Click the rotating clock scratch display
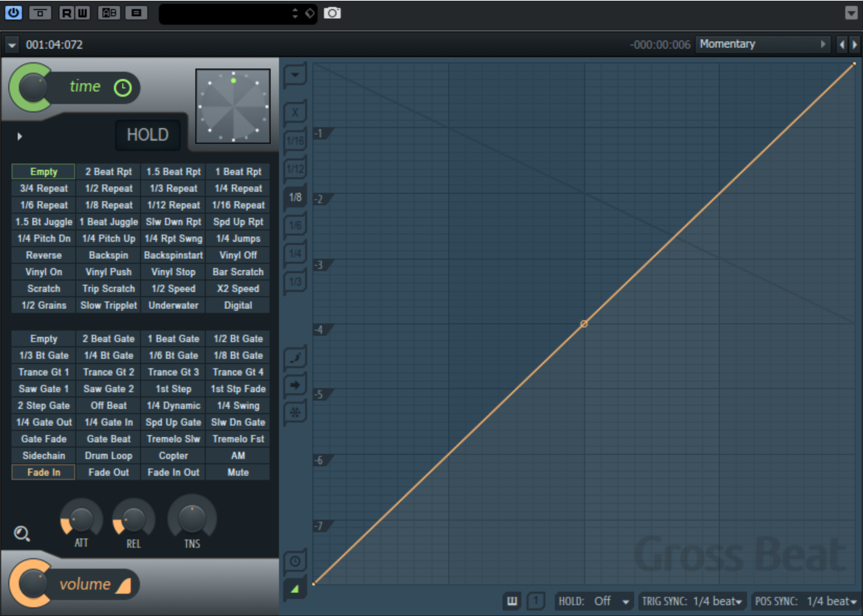 (x=233, y=105)
